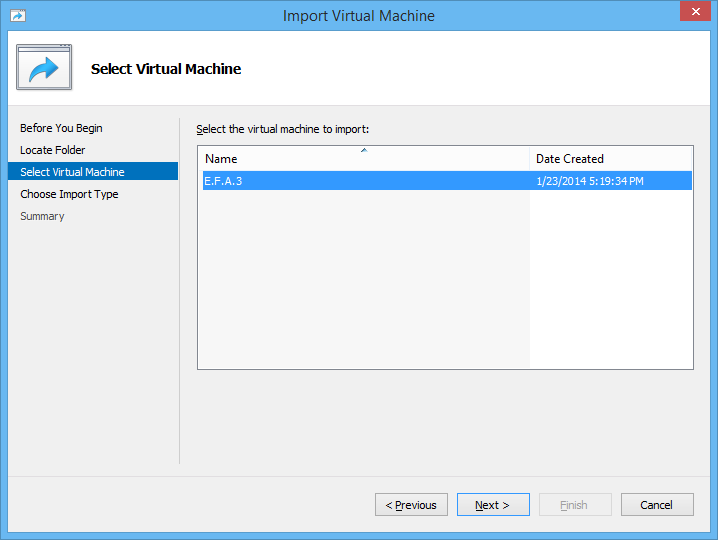Click the 1/23/2014 5:19:34 PM date cell

point(589,181)
